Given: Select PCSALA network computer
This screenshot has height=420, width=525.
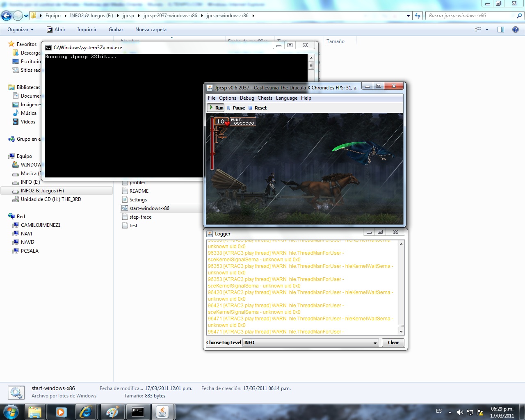Looking at the screenshot, I should [x=30, y=251].
